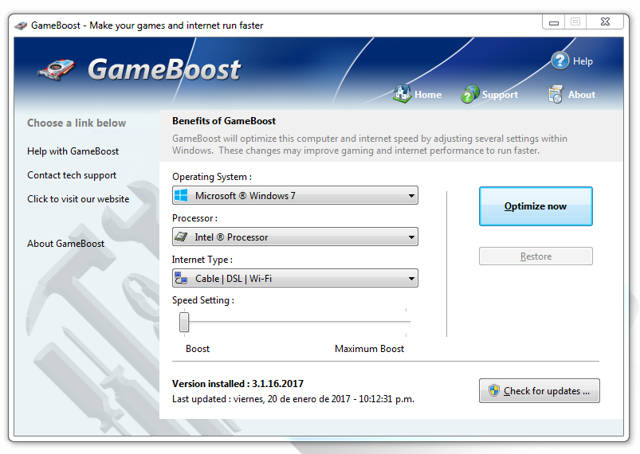Click Check for updates button text
This screenshot has height=454, width=640.
[547, 391]
